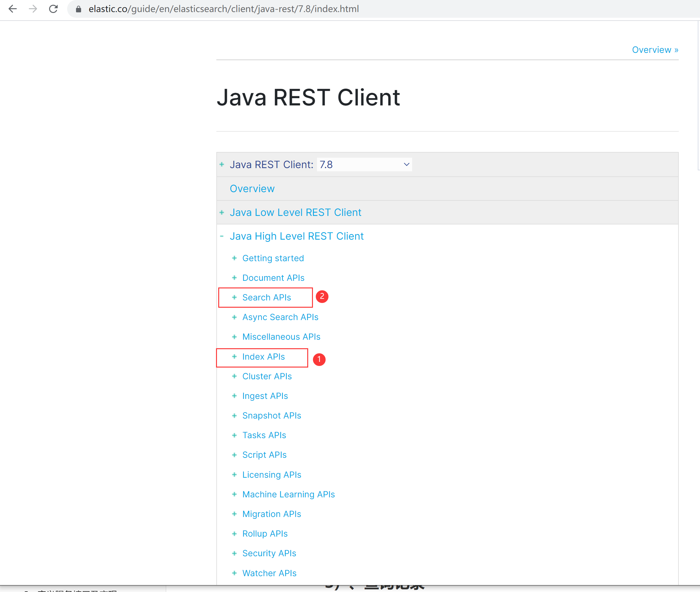Expand the Snapshot APIs plus icon
The image size is (700, 592).
(234, 415)
